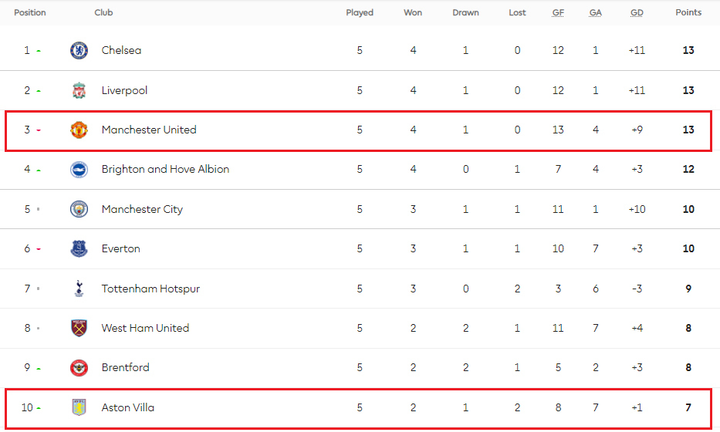Click the Liverpool club crest icon

[79, 91]
